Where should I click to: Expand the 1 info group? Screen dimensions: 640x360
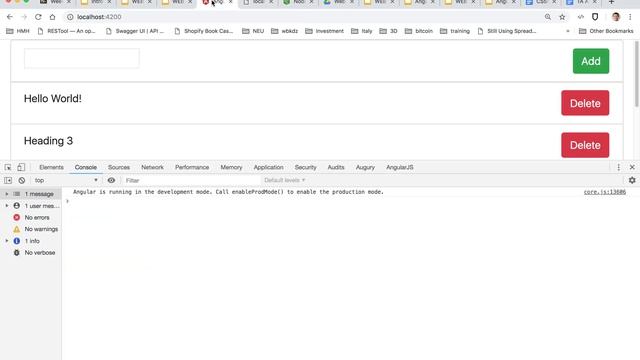(x=7, y=241)
